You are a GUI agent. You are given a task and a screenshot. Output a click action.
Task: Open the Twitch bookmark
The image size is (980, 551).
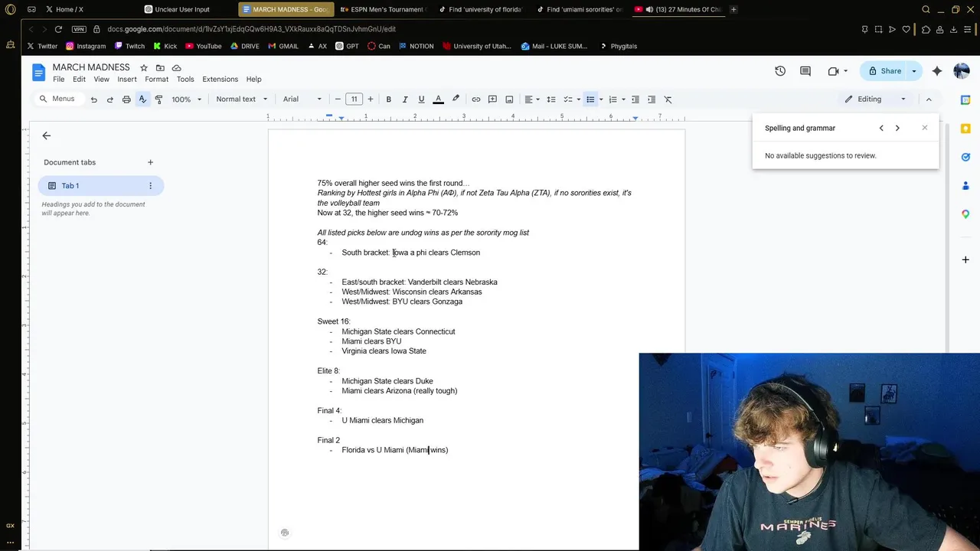(129, 46)
